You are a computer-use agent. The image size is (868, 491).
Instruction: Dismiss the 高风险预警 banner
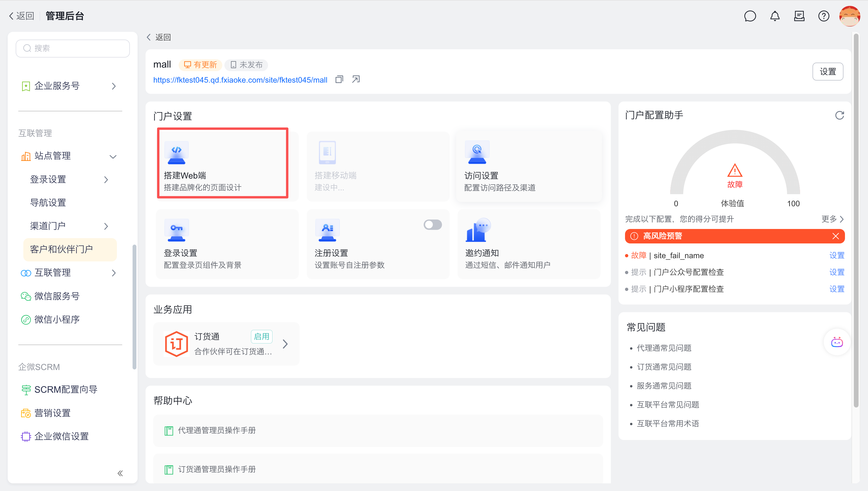click(x=835, y=236)
